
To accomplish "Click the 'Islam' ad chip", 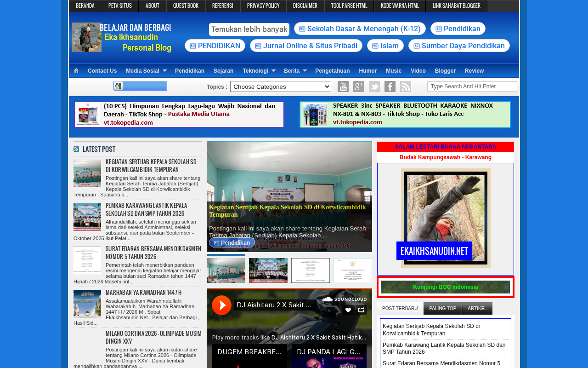I will (x=385, y=46).
